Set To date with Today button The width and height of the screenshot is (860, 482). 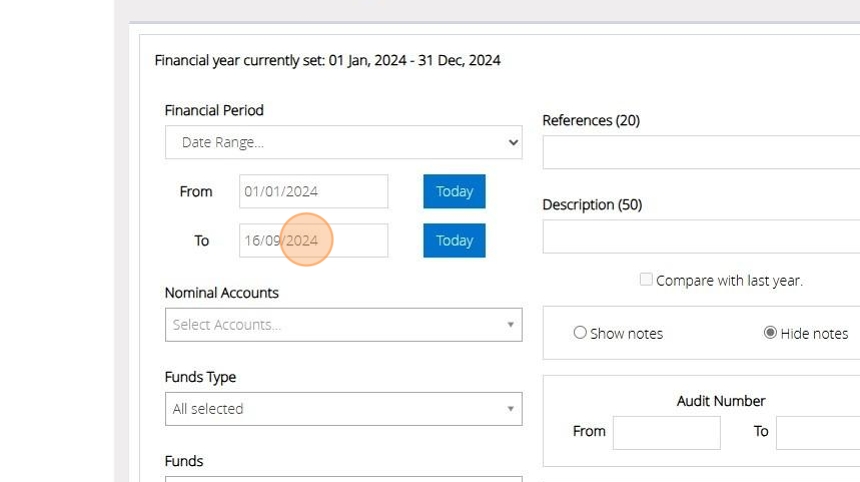pyautogui.click(x=454, y=240)
